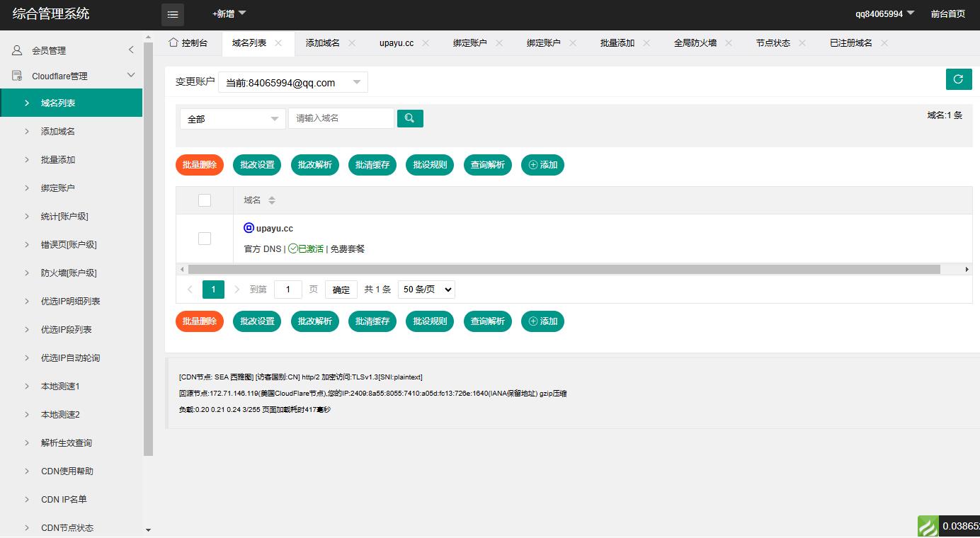The height and width of the screenshot is (538, 980).
Task: Close the 全局防火墙 tab
Action: pyautogui.click(x=729, y=43)
